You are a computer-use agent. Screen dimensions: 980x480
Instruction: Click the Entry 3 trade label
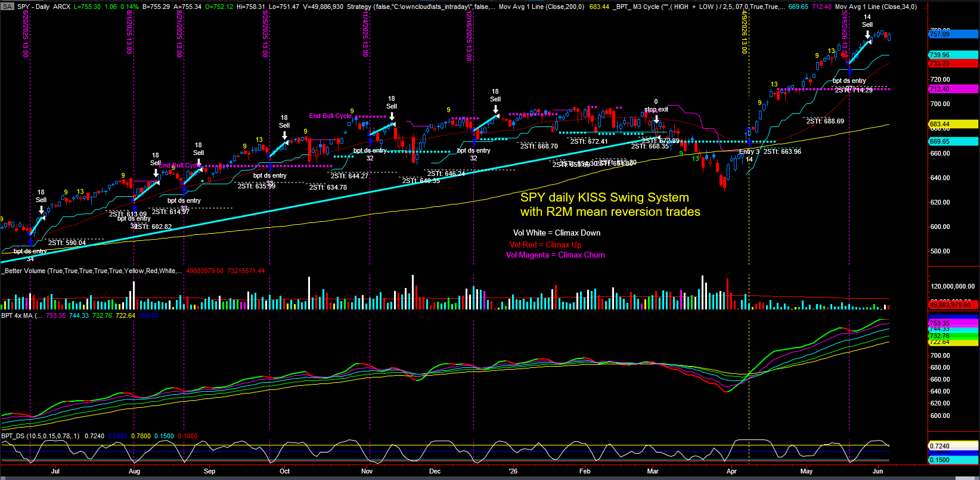click(x=749, y=151)
